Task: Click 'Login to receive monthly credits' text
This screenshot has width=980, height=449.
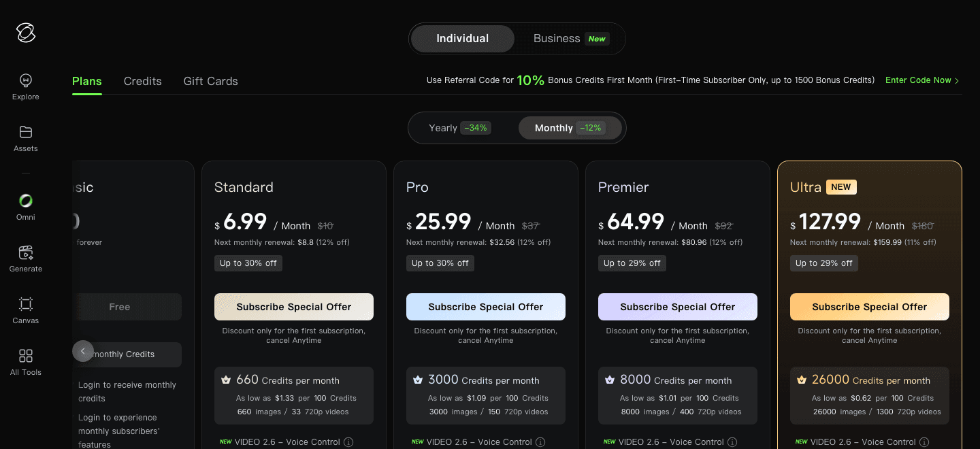Action: point(127,392)
